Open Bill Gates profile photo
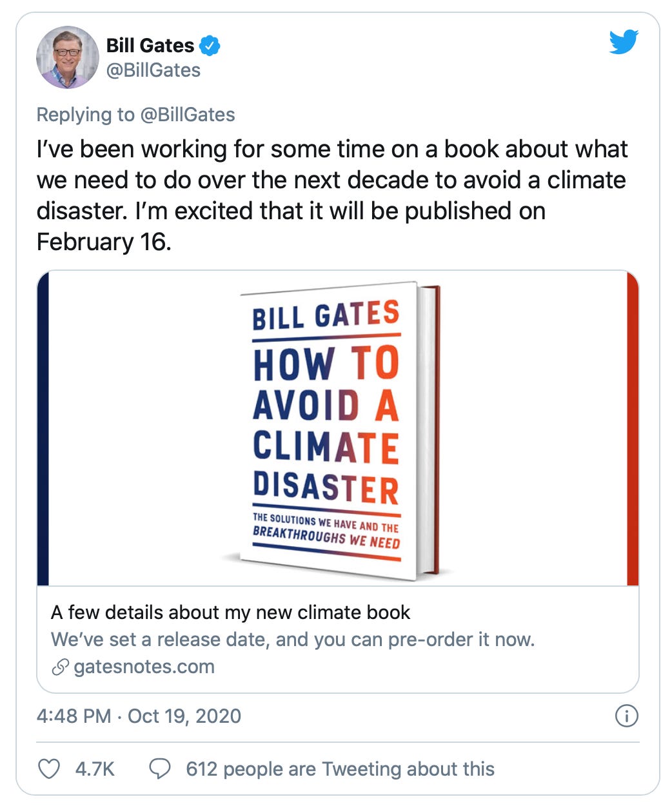This screenshot has height=806, width=672. [x=68, y=57]
